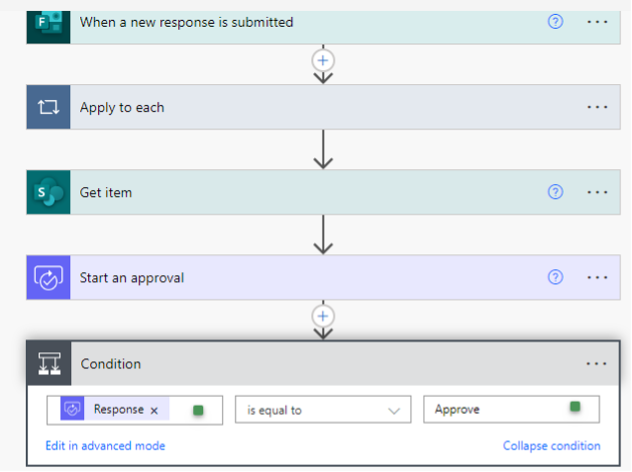Insert a step before the Condition
632x472 pixels.
tap(322, 316)
